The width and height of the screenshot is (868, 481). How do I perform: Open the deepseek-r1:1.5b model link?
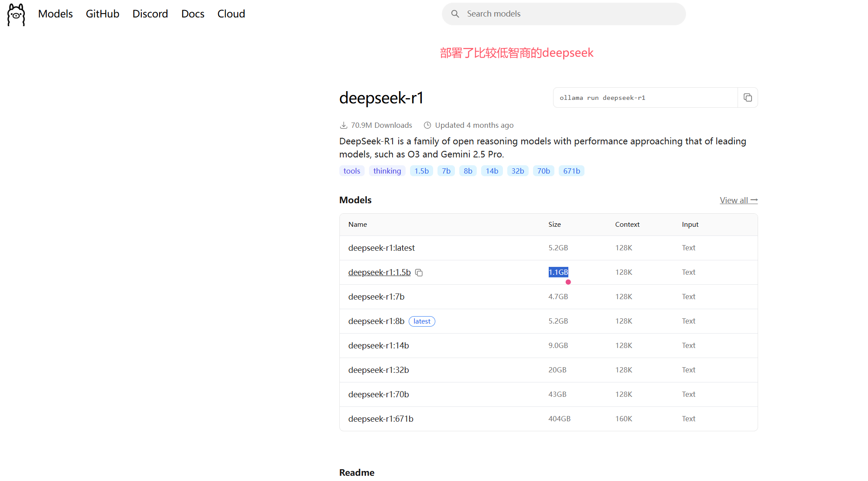point(379,272)
